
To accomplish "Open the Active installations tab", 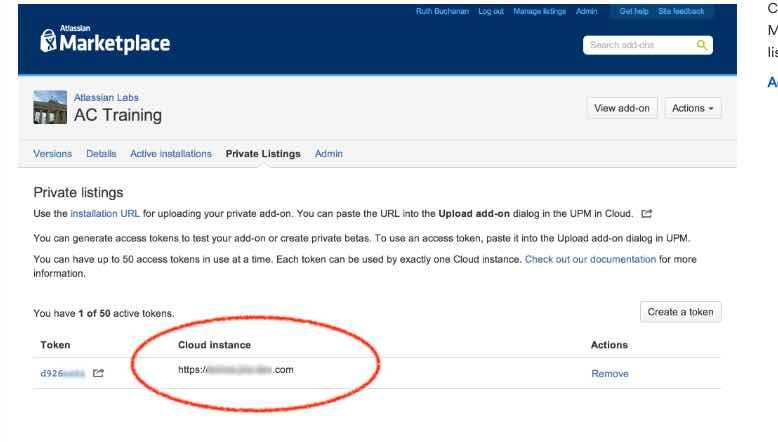I will click(171, 154).
